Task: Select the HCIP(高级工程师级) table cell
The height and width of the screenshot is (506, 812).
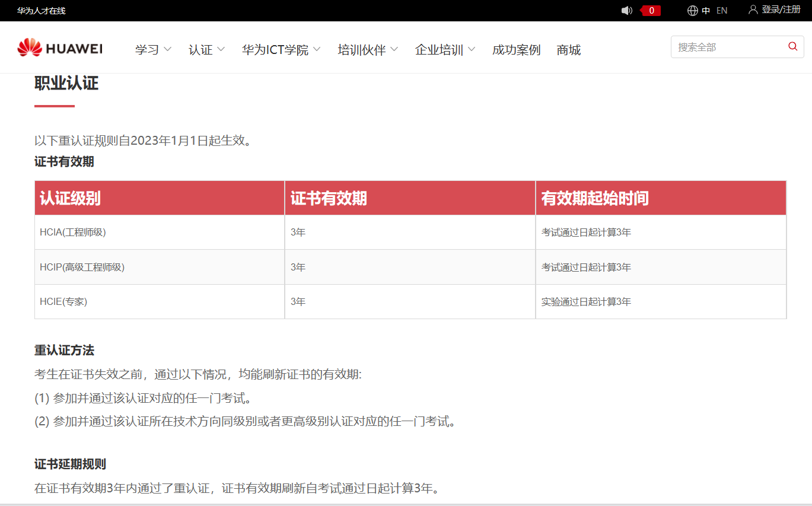Action: pyautogui.click(x=160, y=267)
